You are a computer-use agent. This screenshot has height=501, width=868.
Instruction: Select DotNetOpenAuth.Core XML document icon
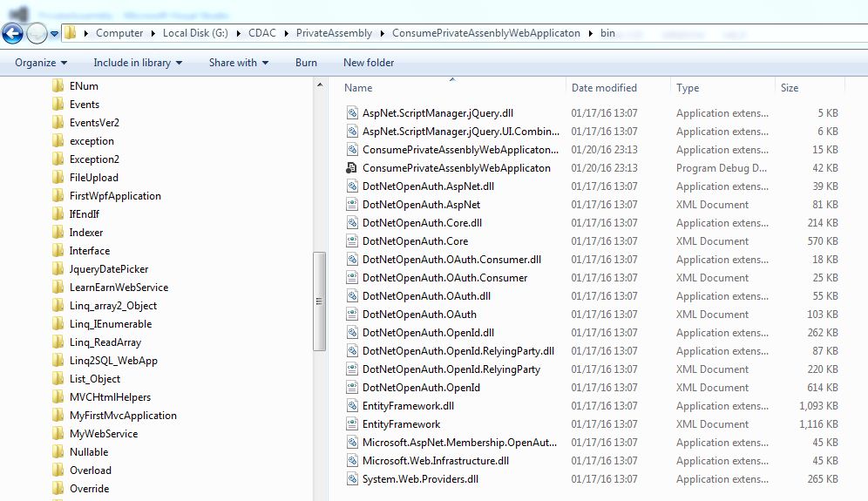pyautogui.click(x=351, y=240)
